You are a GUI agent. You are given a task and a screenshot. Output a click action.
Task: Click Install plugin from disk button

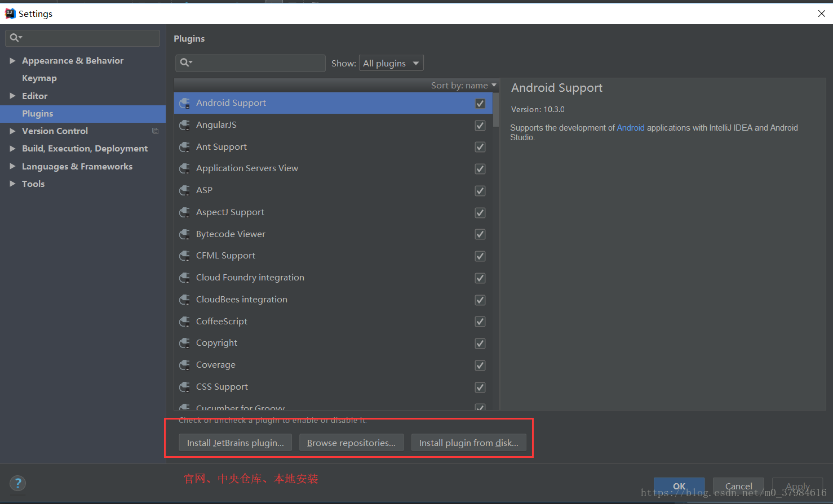click(x=469, y=443)
